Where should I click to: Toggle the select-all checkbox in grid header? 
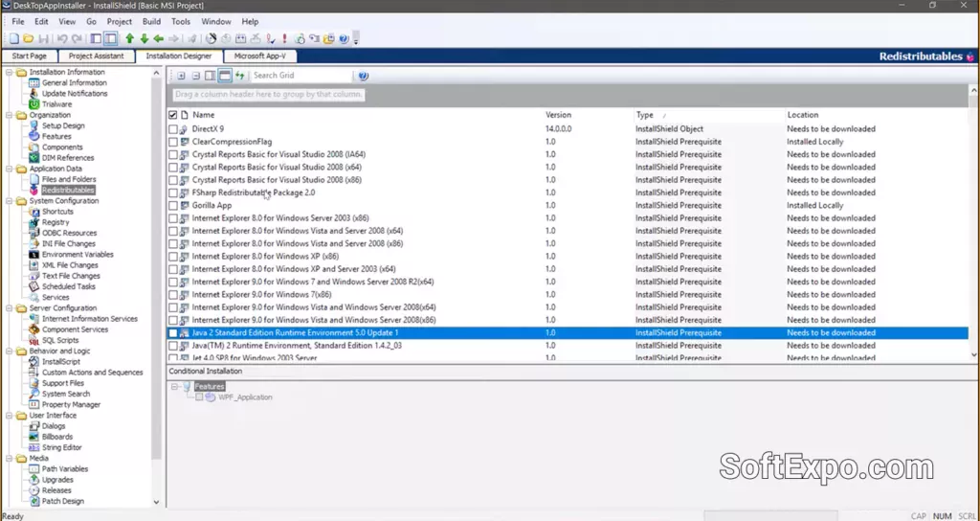pyautogui.click(x=173, y=115)
